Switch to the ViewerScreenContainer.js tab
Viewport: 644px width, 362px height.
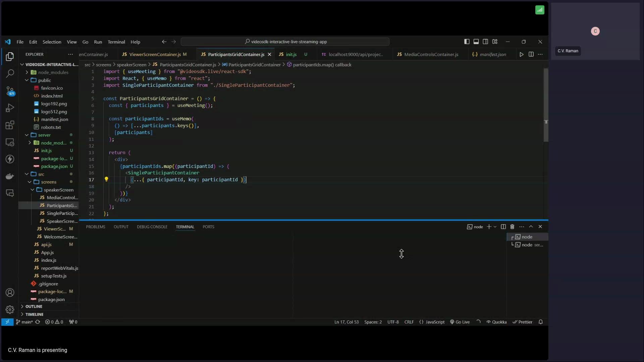(154, 54)
